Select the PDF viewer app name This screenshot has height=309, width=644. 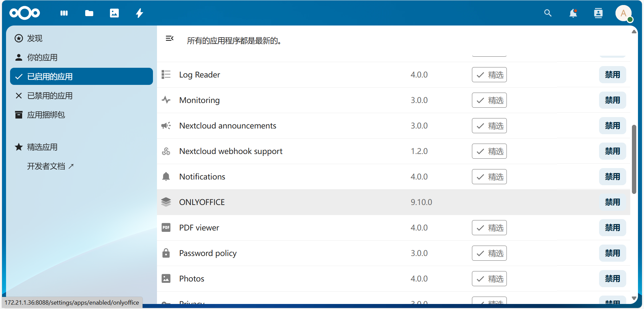pos(199,227)
